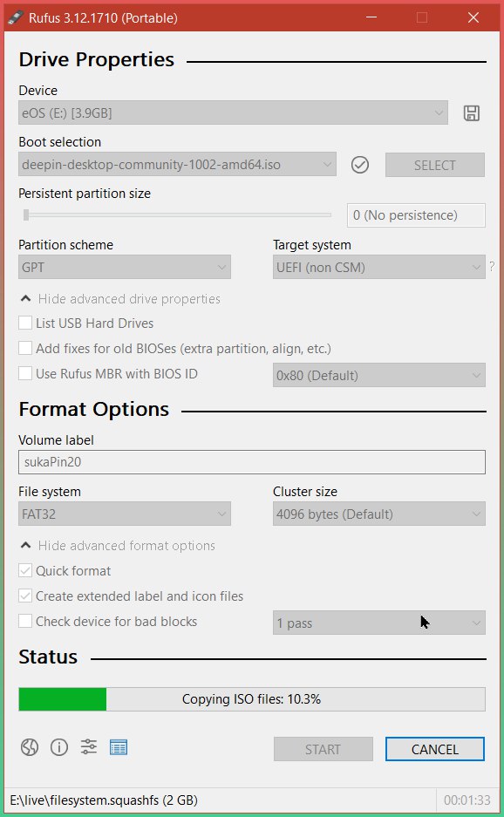Click the Rufus USB title bar icon
This screenshot has height=817, width=504.
(x=16, y=17)
